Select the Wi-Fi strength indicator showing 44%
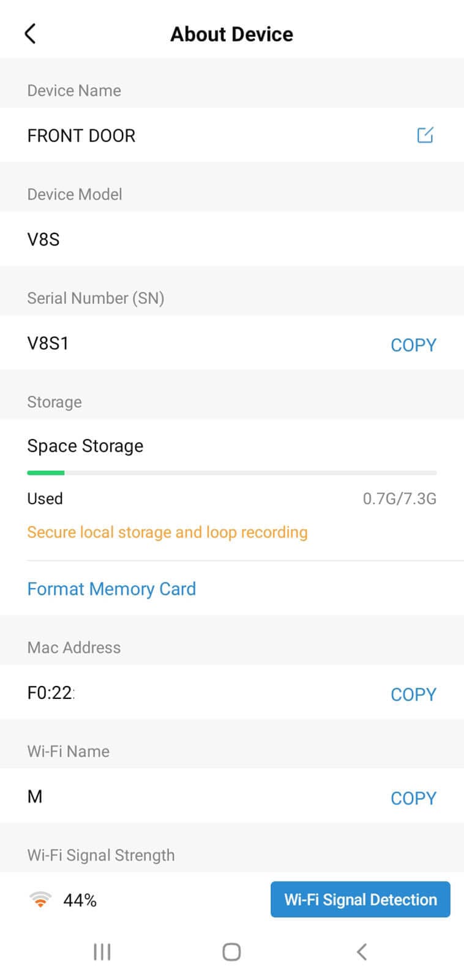 pos(64,899)
